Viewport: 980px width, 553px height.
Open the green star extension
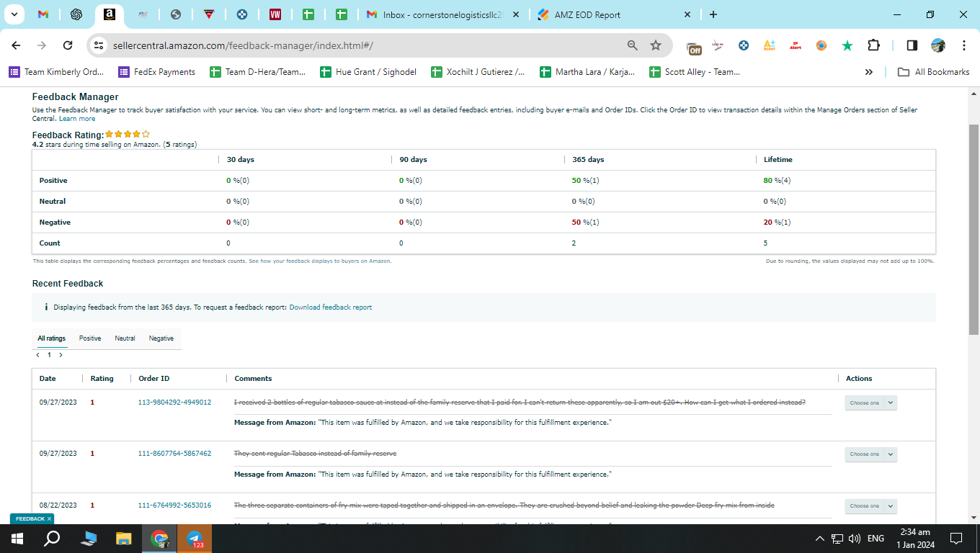pos(847,45)
